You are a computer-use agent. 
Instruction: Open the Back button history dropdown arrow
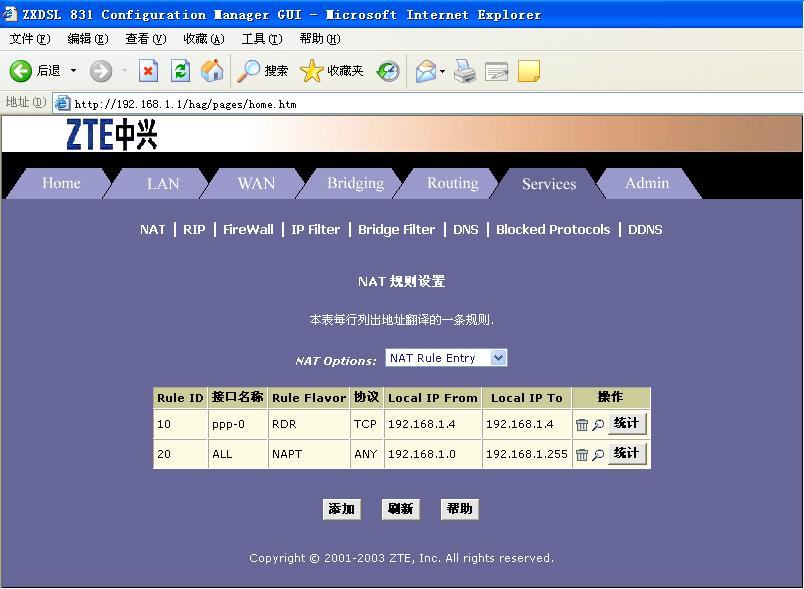point(73,71)
